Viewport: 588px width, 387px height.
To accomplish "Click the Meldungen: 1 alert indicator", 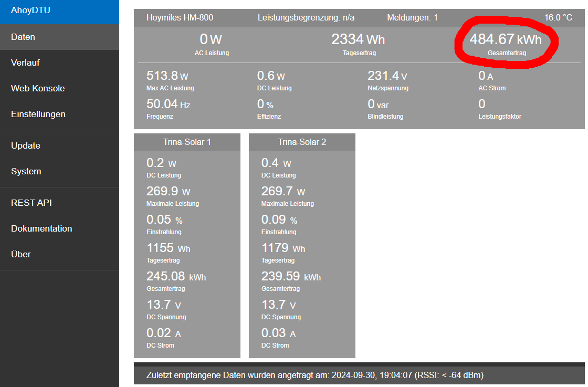I will (x=412, y=18).
